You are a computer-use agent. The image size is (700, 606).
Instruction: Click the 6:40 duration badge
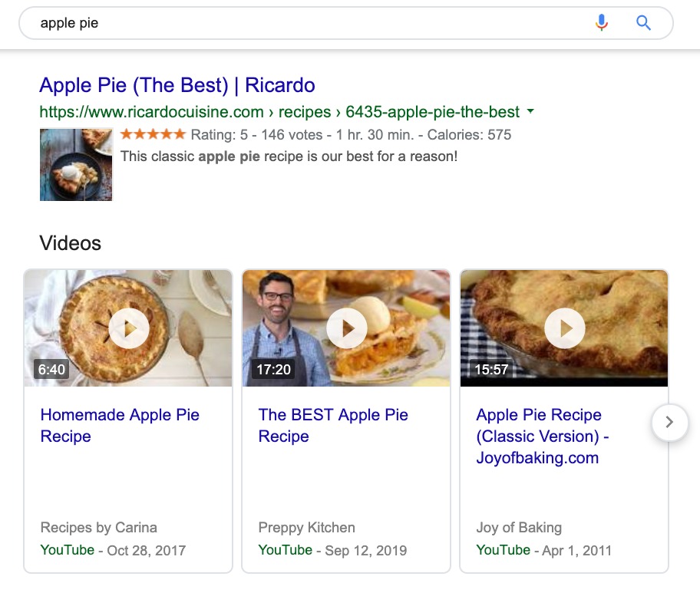pyautogui.click(x=51, y=370)
